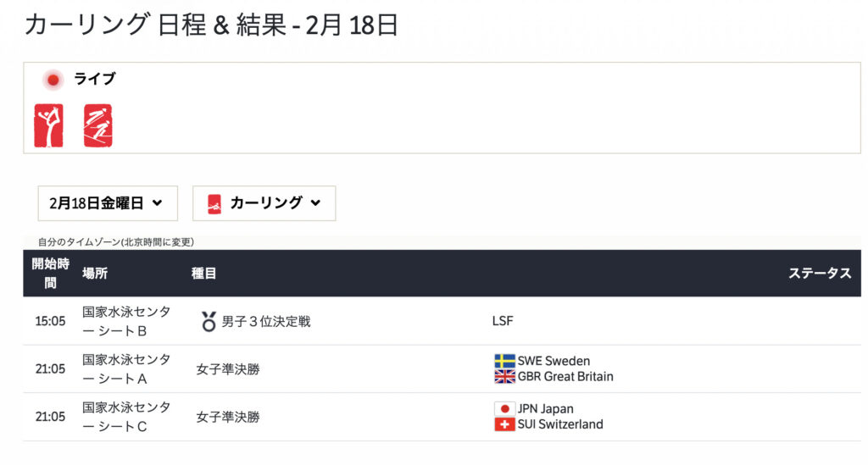This screenshot has height=465, width=868.
Task: Click the Switzerland flag icon
Action: click(504, 424)
